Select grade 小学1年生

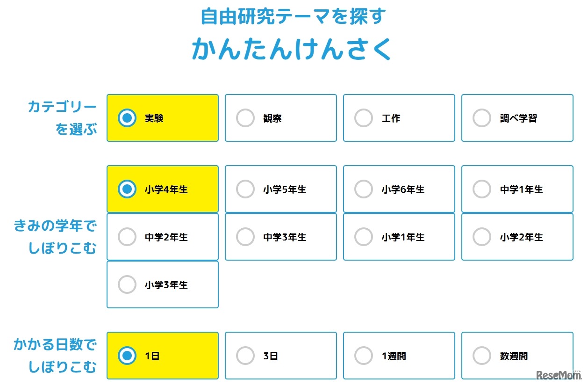[x=399, y=236]
